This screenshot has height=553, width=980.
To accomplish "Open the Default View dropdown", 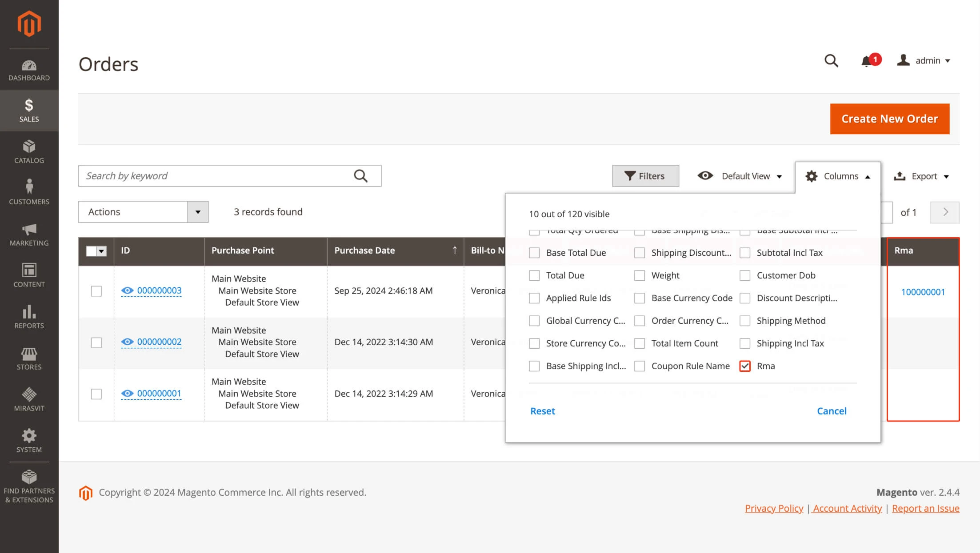I will point(740,176).
